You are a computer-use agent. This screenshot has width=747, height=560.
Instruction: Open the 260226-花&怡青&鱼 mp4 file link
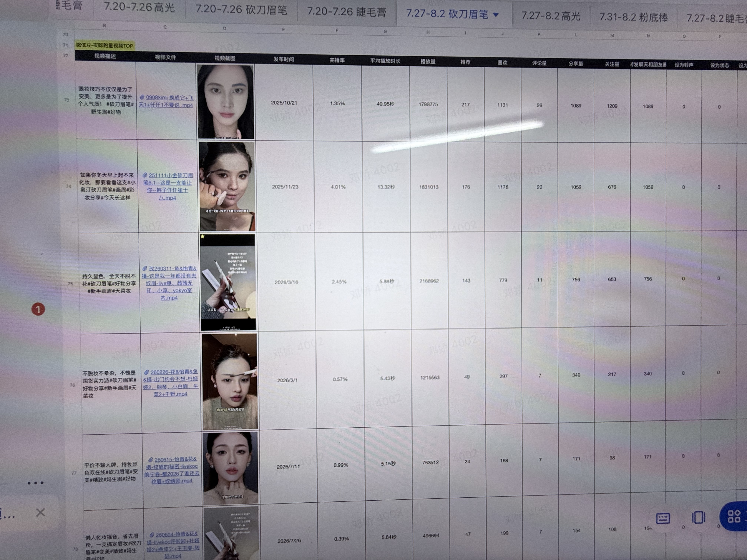pyautogui.click(x=171, y=383)
